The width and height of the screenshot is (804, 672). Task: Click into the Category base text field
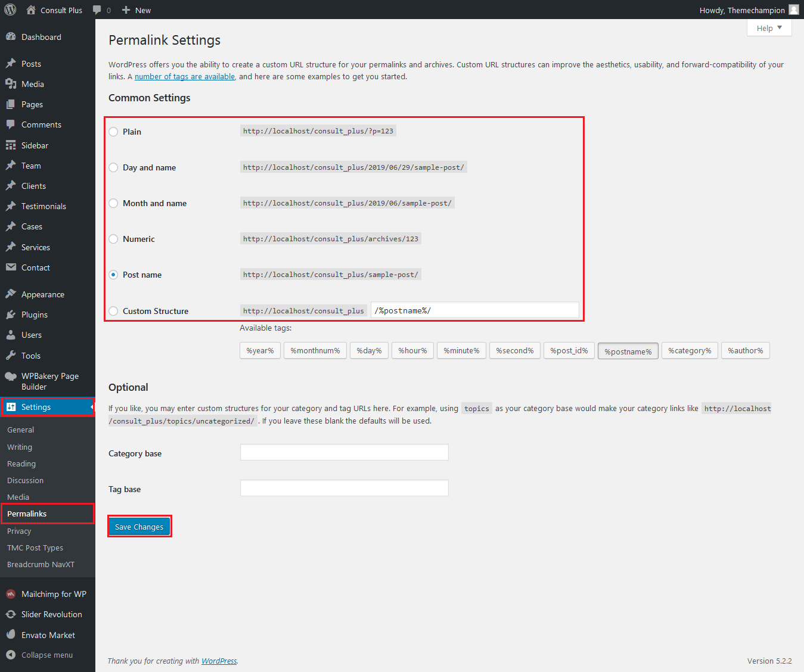(344, 452)
